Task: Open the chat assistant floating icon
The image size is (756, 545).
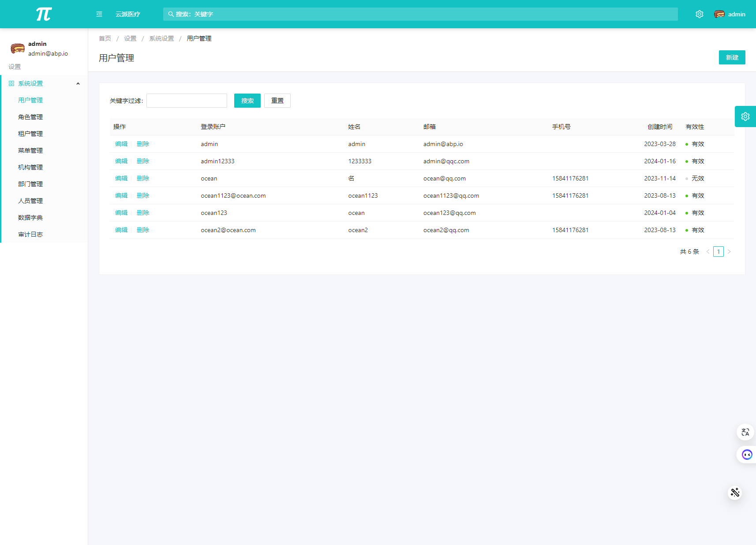Action: coord(746,455)
